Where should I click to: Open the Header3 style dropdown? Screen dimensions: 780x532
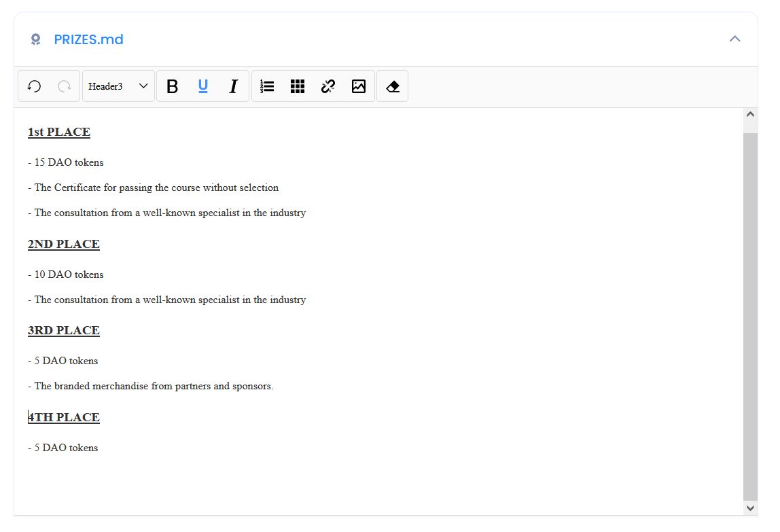118,86
